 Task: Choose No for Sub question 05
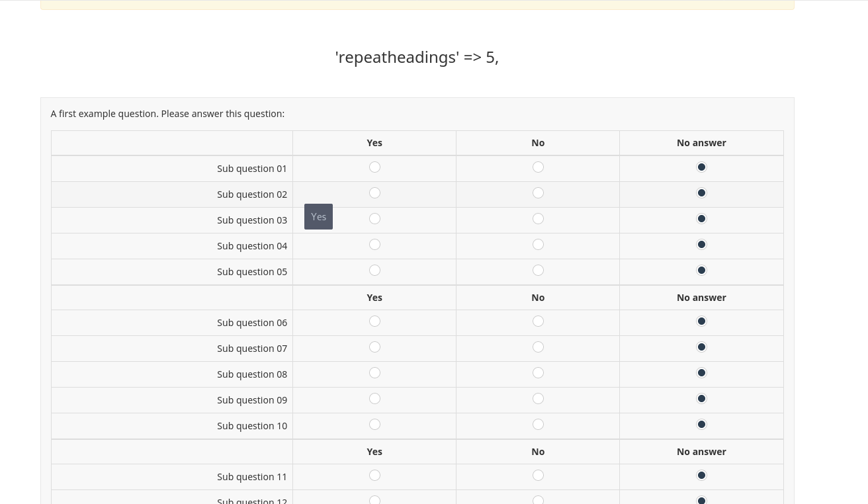538,271
